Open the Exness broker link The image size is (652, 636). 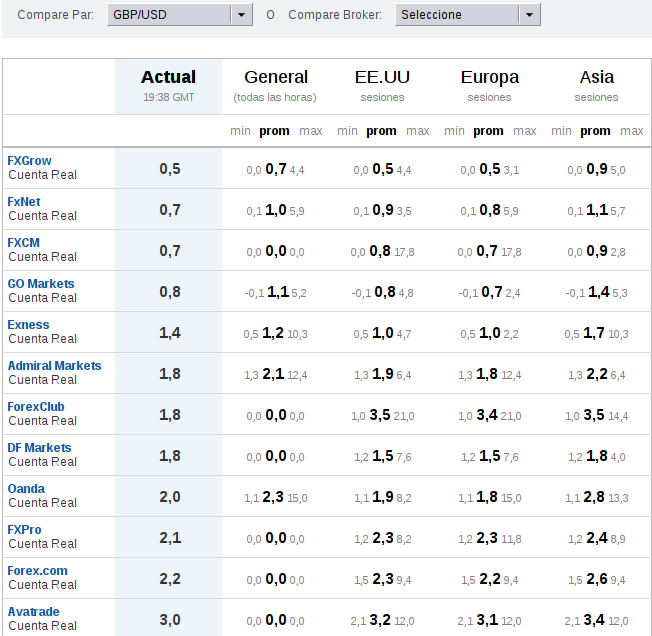point(28,325)
